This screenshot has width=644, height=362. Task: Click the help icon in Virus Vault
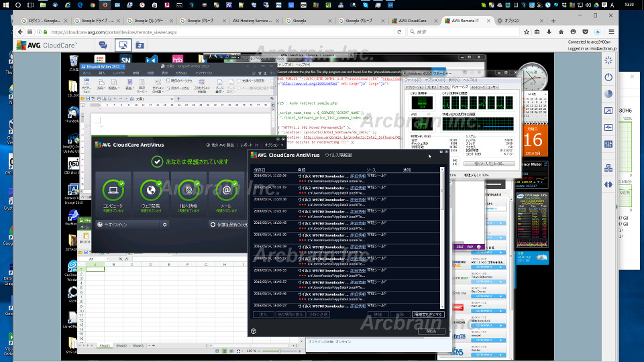(254, 331)
